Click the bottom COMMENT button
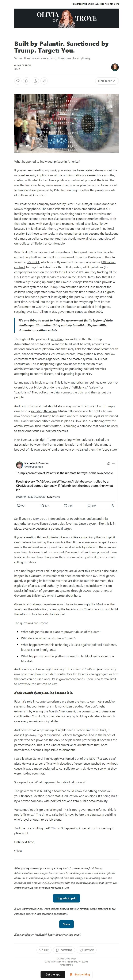Image resolution: width=133 pixels, height=980 pixels. [x=64, y=950]
